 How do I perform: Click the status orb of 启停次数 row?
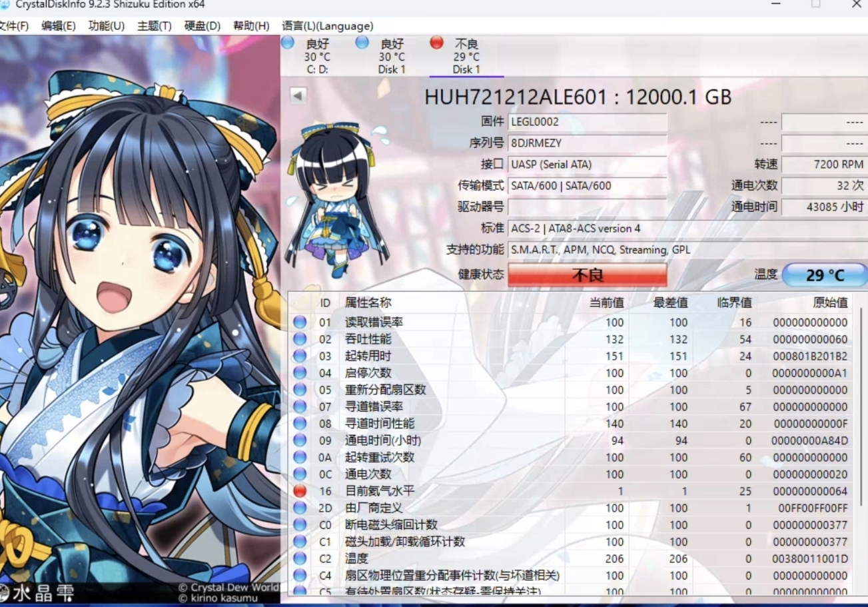[300, 373]
